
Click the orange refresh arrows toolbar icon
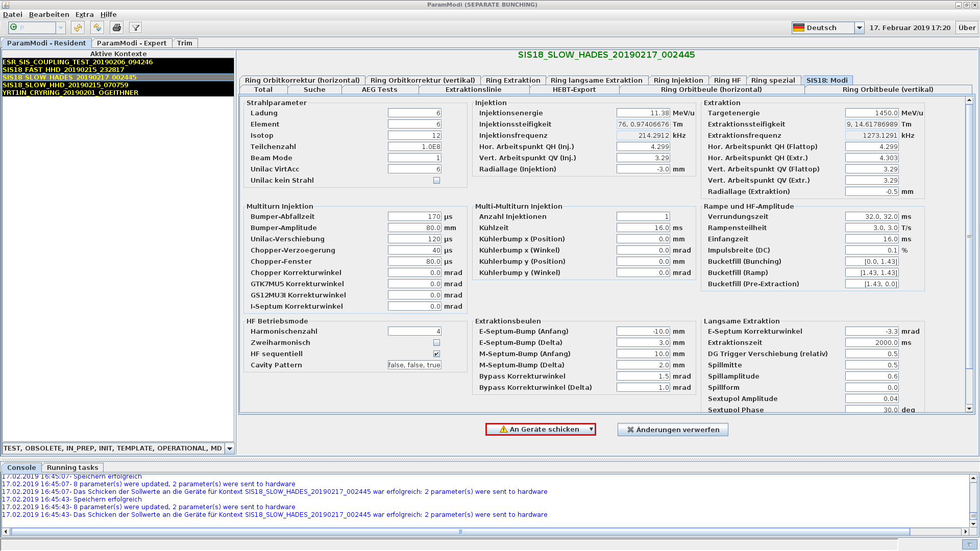pos(78,28)
